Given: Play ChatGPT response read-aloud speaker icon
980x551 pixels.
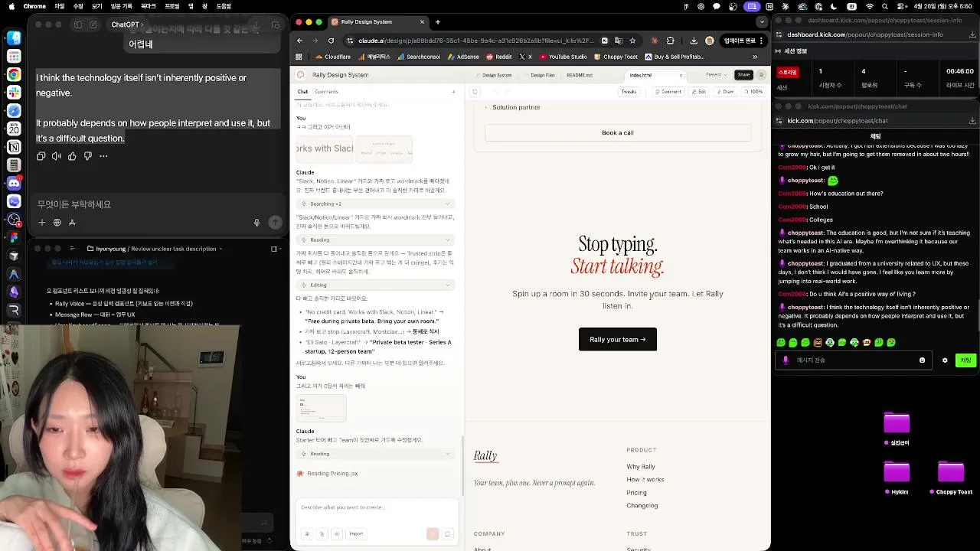Looking at the screenshot, I should (x=57, y=156).
